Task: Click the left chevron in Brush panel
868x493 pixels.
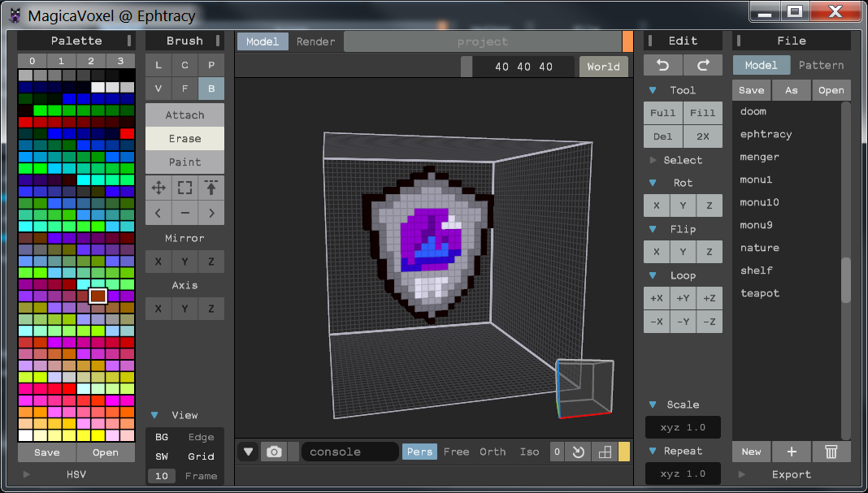Action: (158, 213)
